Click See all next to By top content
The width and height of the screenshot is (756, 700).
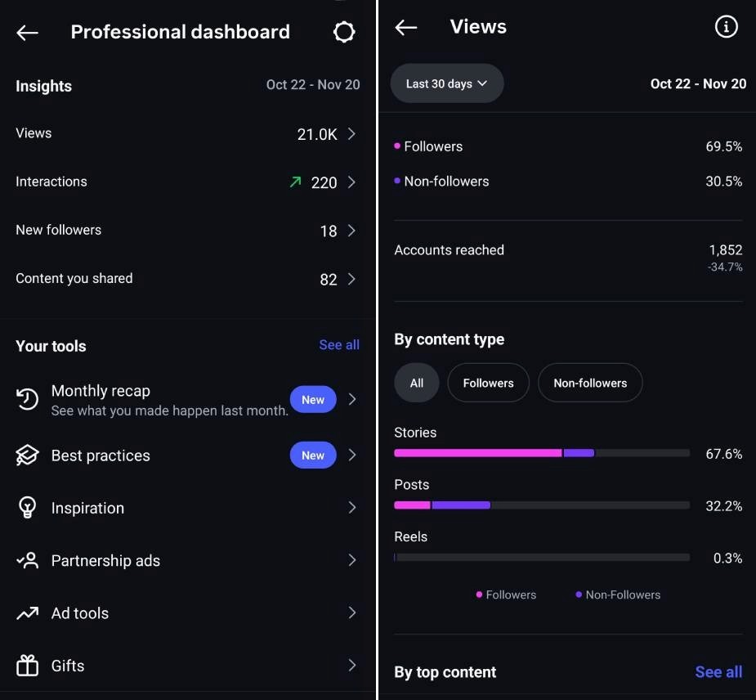(718, 672)
